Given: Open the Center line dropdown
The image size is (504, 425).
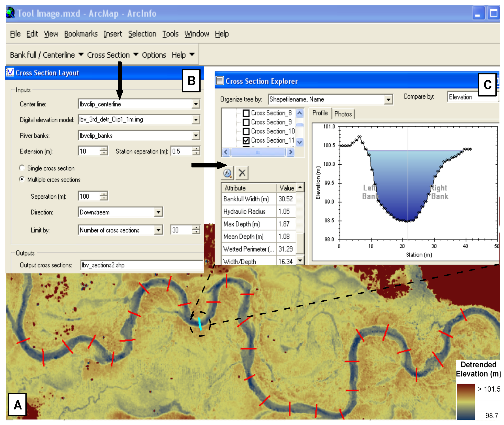Looking at the screenshot, I should pos(196,104).
